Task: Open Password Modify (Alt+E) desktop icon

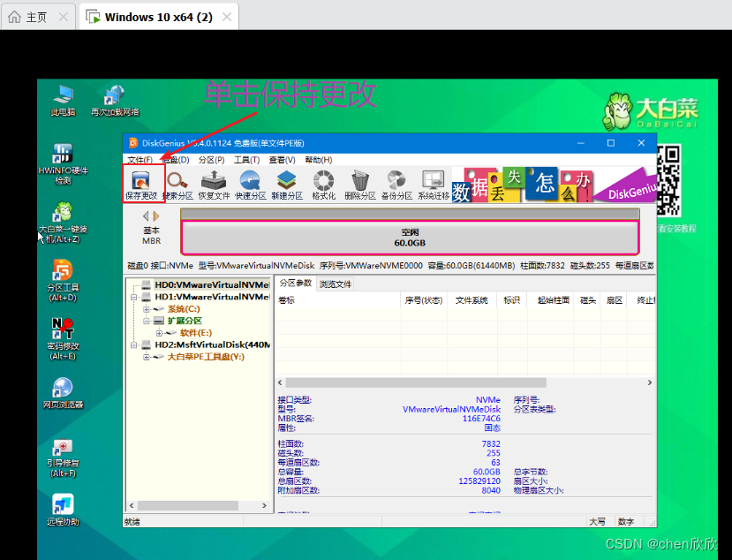Action: (x=63, y=339)
